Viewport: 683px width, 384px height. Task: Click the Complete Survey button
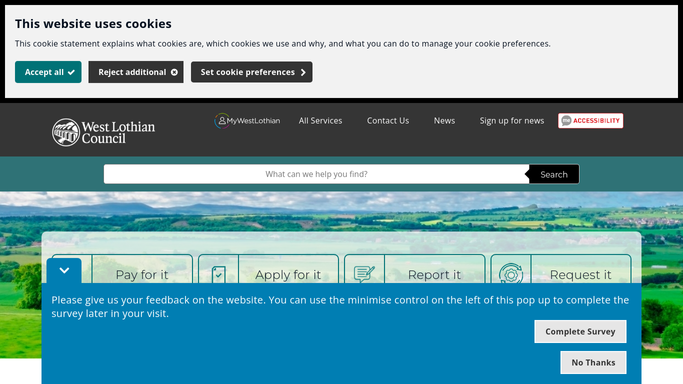[580, 331]
